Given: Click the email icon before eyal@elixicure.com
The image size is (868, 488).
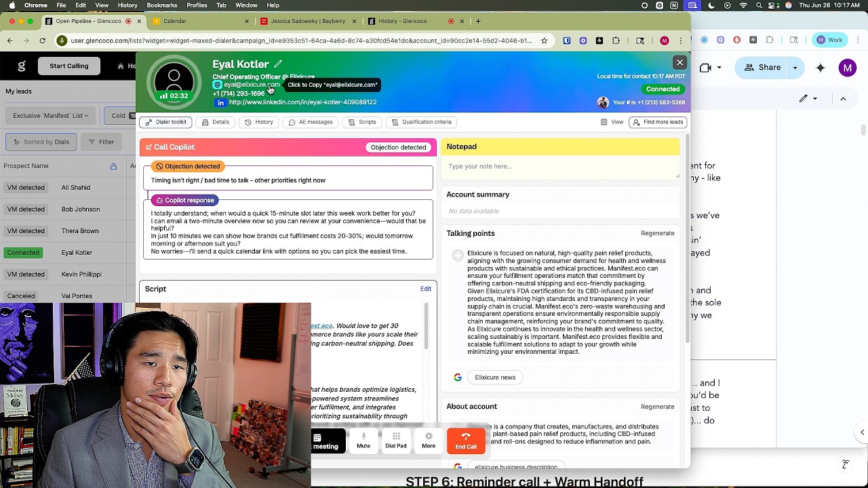Looking at the screenshot, I should click(x=217, y=85).
